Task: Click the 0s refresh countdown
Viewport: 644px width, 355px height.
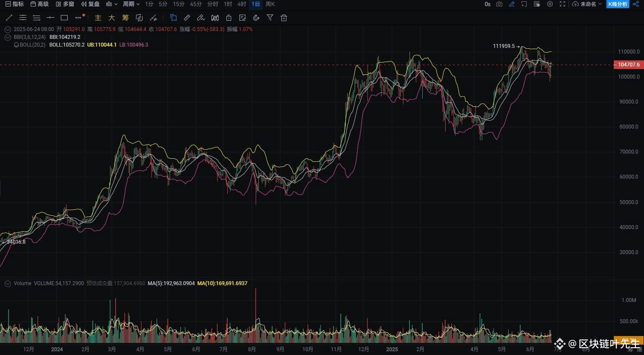Action: point(487,4)
